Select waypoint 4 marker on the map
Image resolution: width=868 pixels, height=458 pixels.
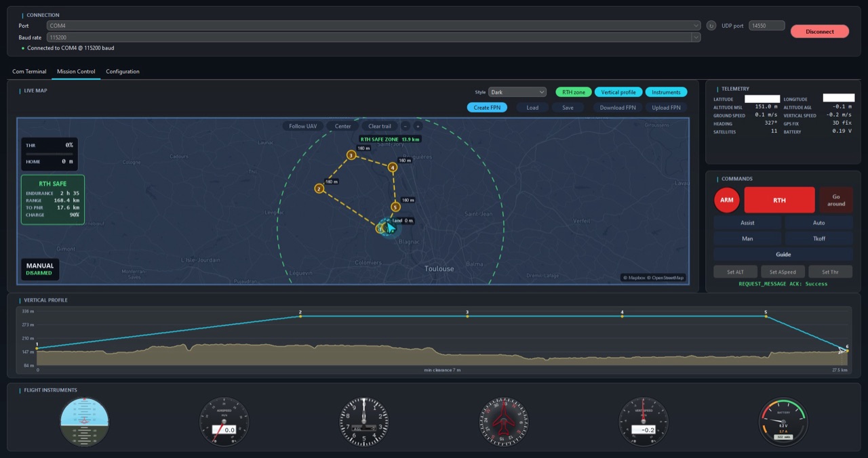coord(392,167)
